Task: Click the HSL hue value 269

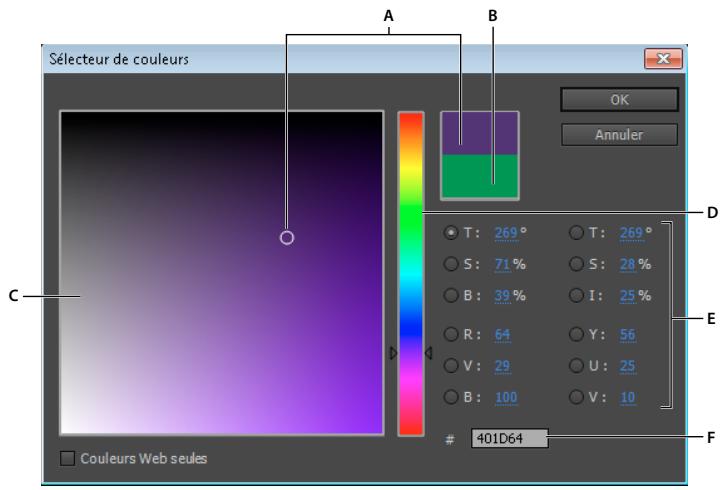Action: 631,232
